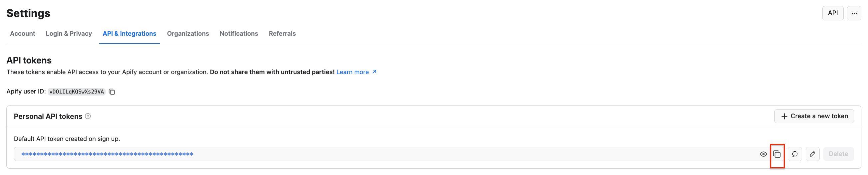This screenshot has width=868, height=175.
Task: Click the external-link arrow after Learn more
Action: point(374,72)
